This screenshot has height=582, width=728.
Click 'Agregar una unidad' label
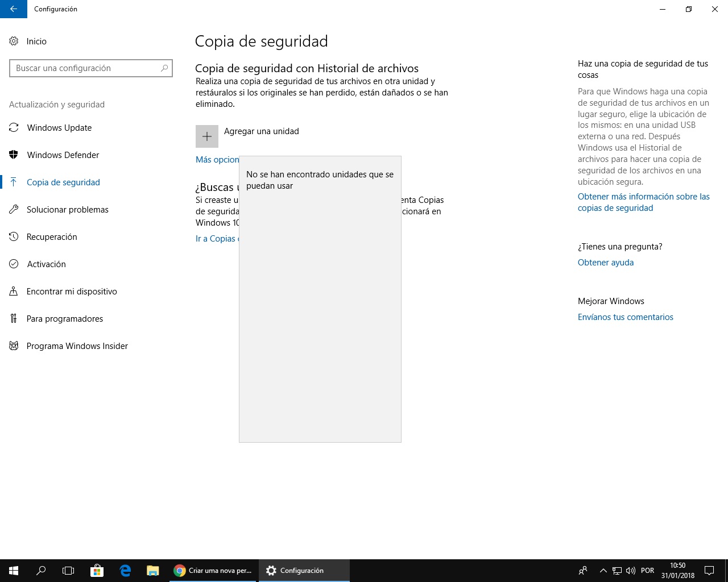[x=262, y=131]
